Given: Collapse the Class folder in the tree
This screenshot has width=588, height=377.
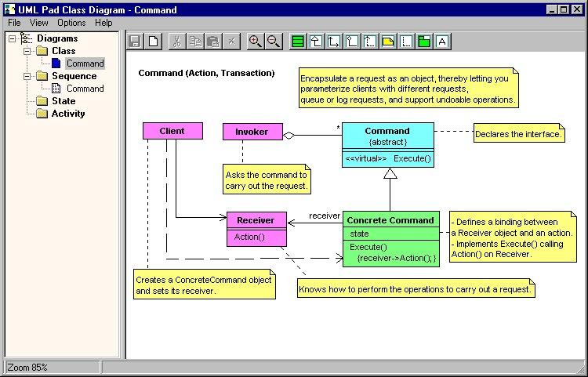Looking at the screenshot, I should 27,51.
